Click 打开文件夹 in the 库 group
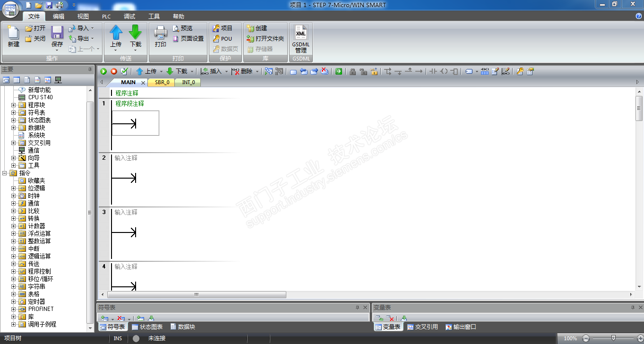The height and width of the screenshot is (344, 644). (x=266, y=39)
